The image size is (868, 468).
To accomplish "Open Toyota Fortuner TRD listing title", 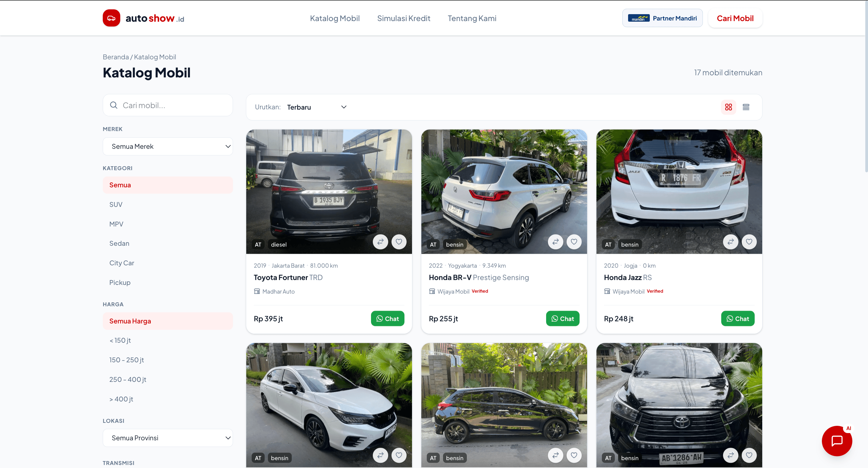I will 288,277.
